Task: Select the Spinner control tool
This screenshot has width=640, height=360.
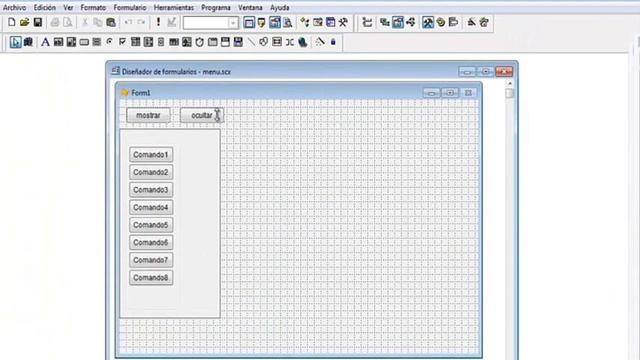Action: (x=161, y=42)
